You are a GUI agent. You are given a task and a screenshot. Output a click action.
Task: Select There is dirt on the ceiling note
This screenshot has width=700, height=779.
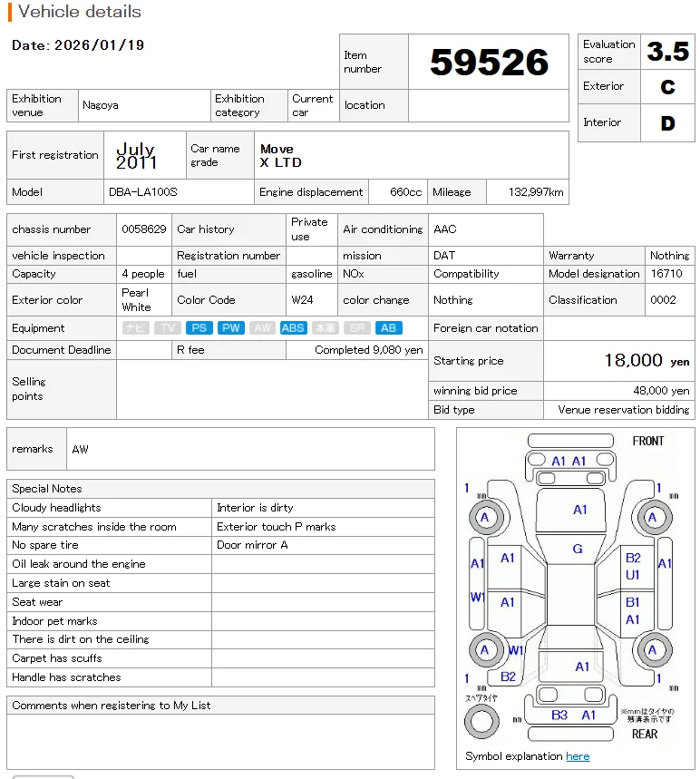81,639
